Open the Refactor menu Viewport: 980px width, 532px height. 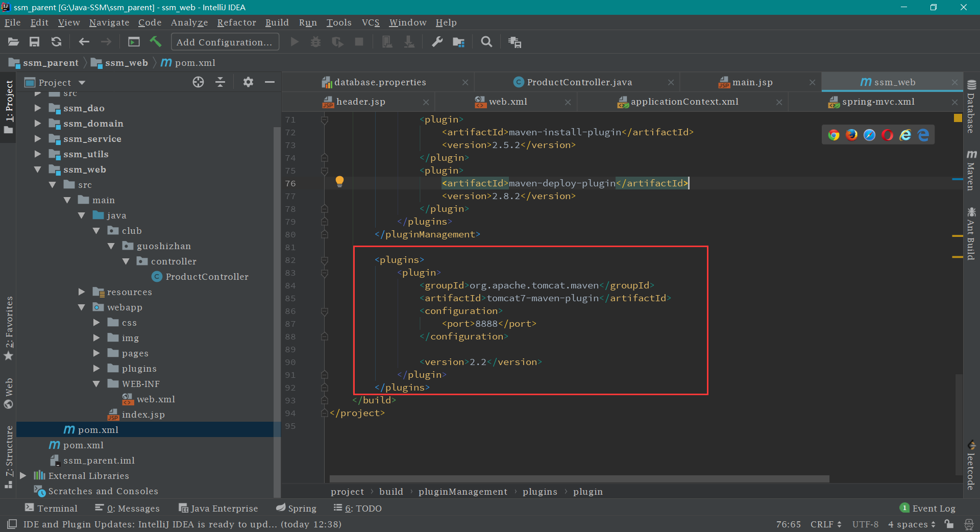pyautogui.click(x=236, y=22)
